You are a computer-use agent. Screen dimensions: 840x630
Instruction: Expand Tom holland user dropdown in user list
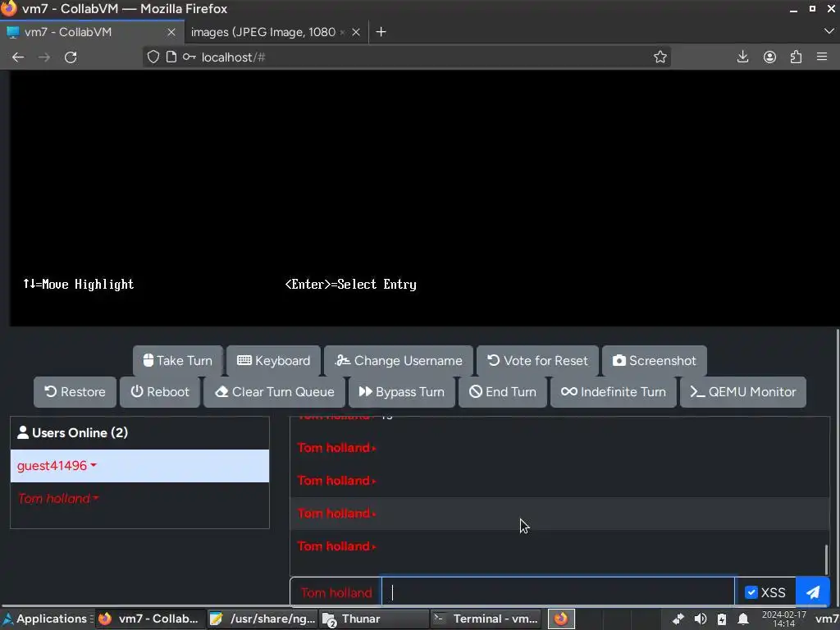point(58,499)
